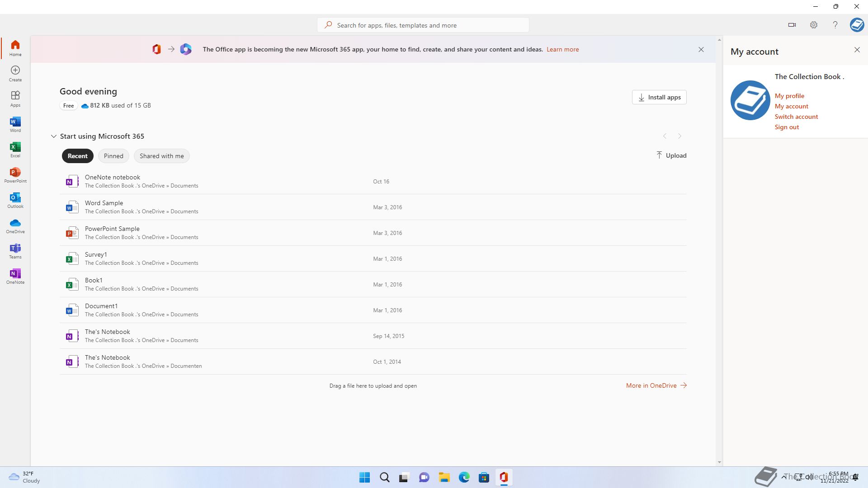Collapse the Start using Microsoft 365 section

[53, 136]
